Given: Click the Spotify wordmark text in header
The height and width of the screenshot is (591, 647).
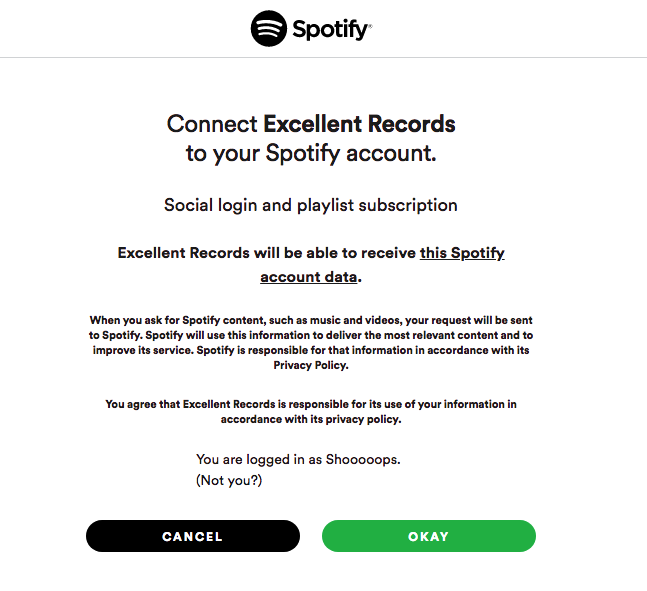Looking at the screenshot, I should coord(332,30).
